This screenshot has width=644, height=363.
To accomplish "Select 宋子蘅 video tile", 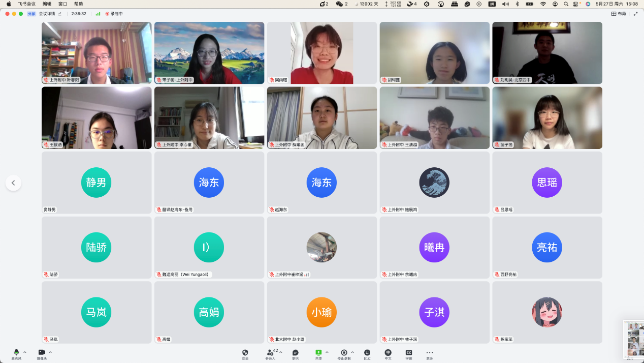I will point(209,53).
